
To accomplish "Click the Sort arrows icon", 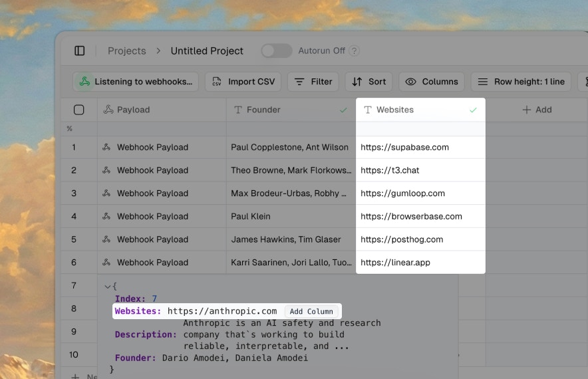I will point(357,82).
